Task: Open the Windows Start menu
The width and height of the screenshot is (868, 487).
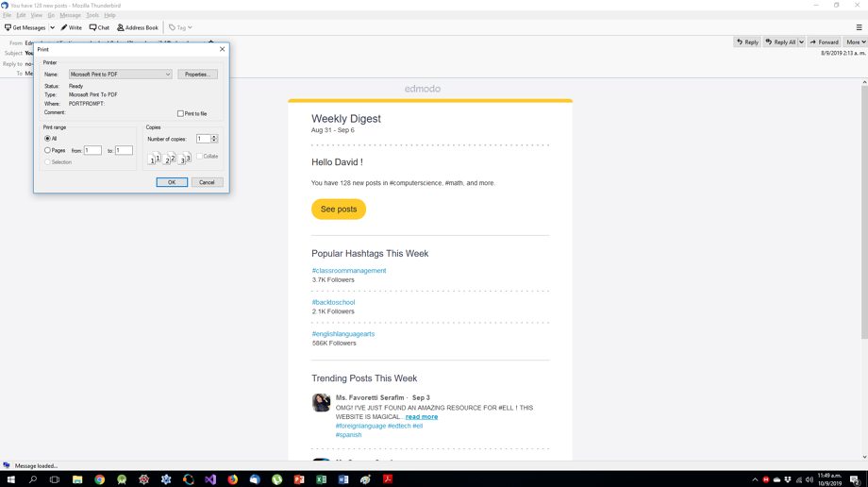Action: click(10, 479)
